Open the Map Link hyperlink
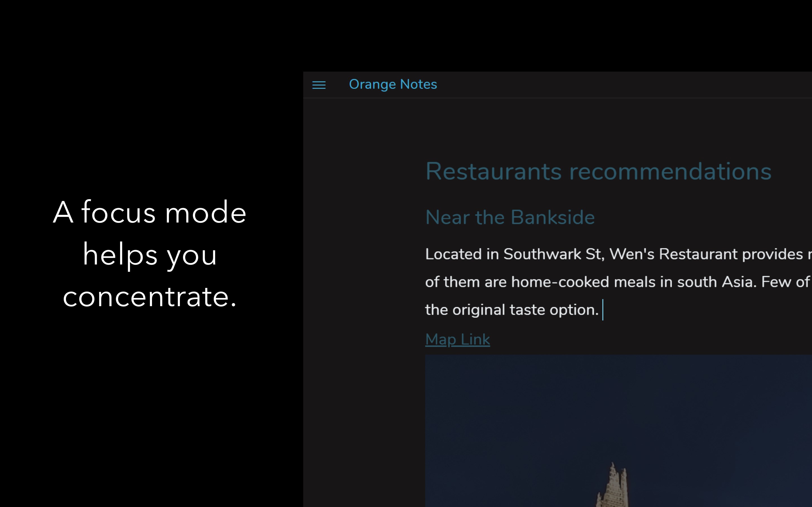Screen dimensions: 812x507 (x=457, y=339)
